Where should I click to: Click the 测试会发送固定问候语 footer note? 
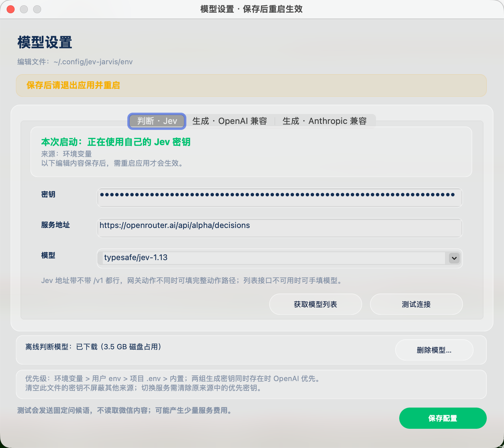click(125, 411)
